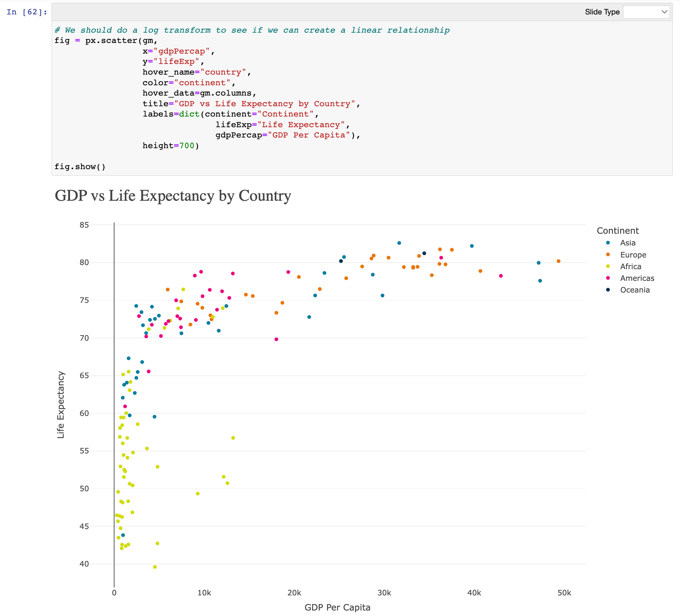Screen dimensions: 680x616
Task: Click the orange Europe legend marker dot
Action: pos(608,255)
